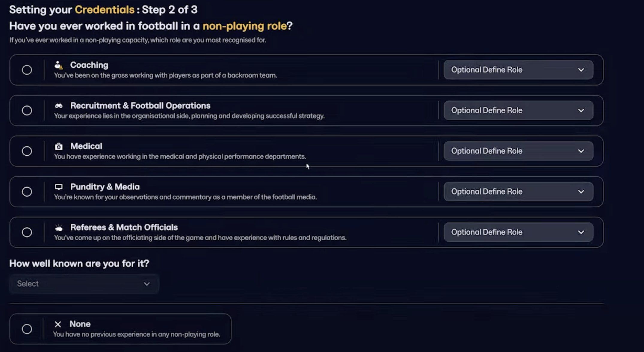Pick the Punditry & Media radio button
The width and height of the screenshot is (644, 352).
(27, 192)
